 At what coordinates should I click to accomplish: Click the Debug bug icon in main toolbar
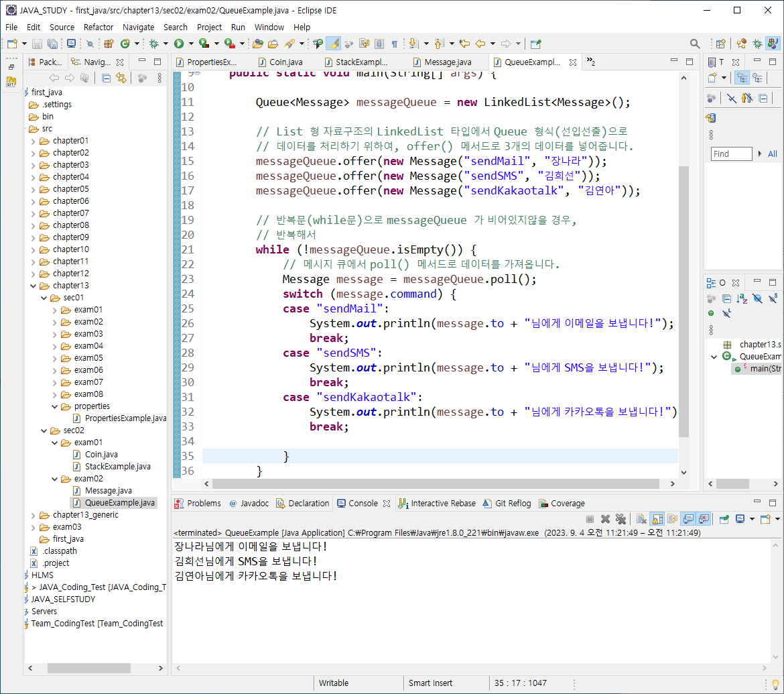tap(153, 44)
